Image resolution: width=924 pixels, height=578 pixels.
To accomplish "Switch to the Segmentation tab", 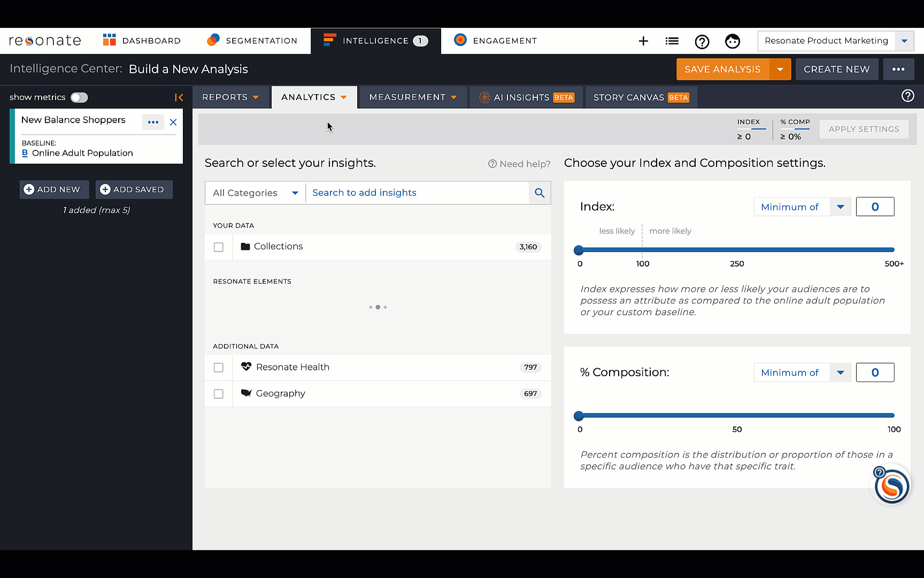I will pos(252,41).
